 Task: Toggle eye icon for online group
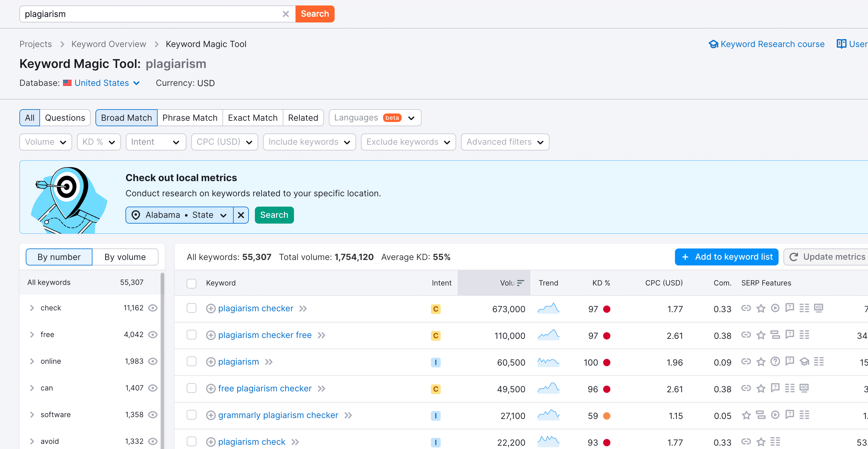153,361
